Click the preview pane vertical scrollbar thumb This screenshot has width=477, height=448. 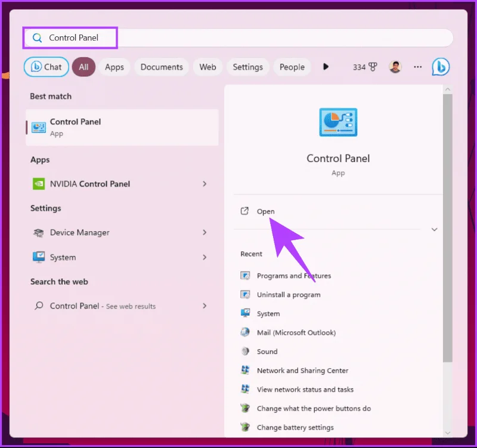pyautogui.click(x=448, y=228)
